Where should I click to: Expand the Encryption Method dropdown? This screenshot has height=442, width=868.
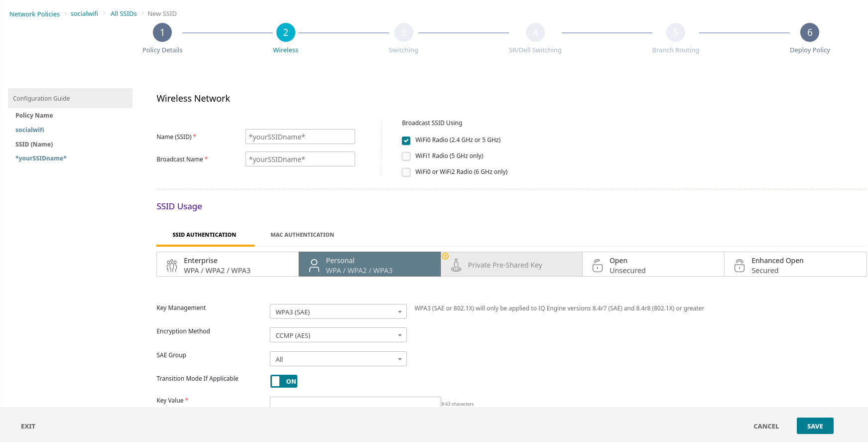[x=338, y=335]
